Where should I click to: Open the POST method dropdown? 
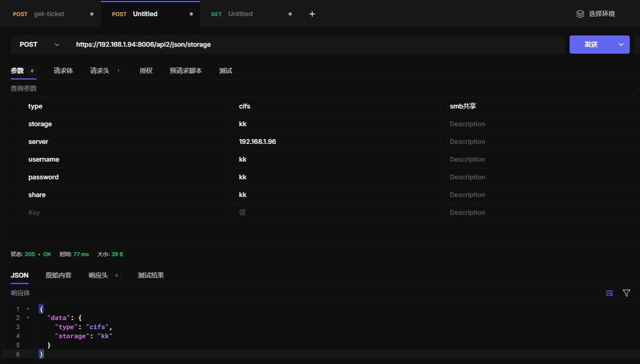39,45
